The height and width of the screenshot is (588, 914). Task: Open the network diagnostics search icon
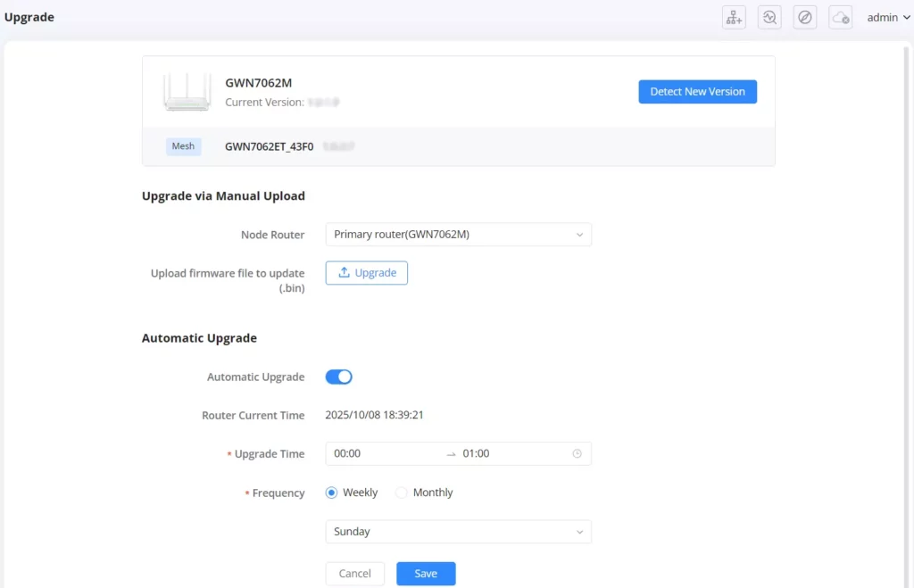[769, 18]
